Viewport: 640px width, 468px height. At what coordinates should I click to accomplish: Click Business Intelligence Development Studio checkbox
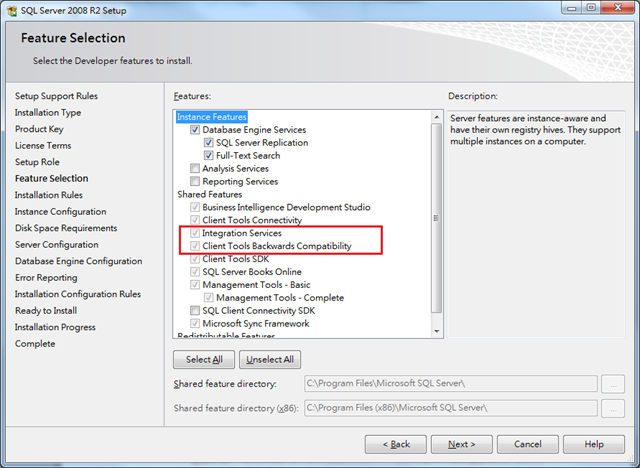(195, 207)
